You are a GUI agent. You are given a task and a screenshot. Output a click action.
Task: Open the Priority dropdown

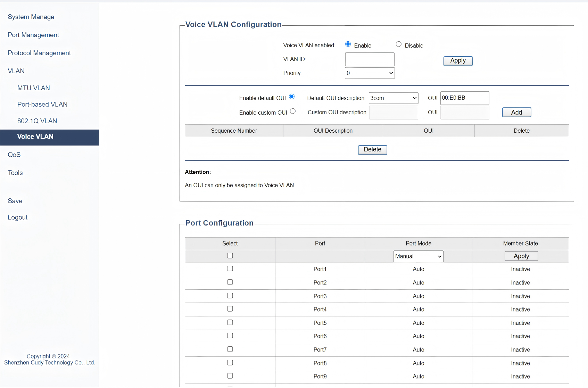(370, 73)
